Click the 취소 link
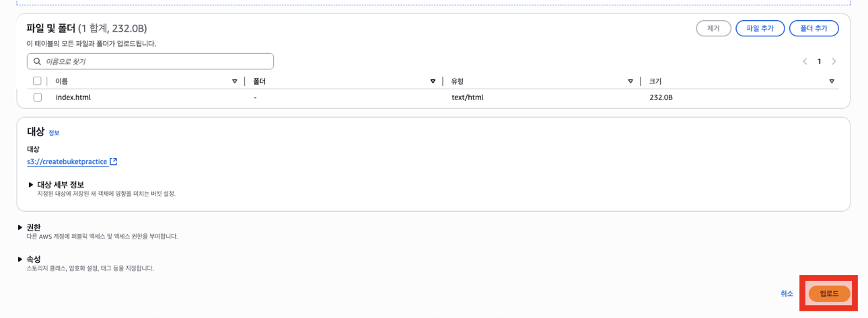Screen dimensions: 868x318 coord(787,294)
